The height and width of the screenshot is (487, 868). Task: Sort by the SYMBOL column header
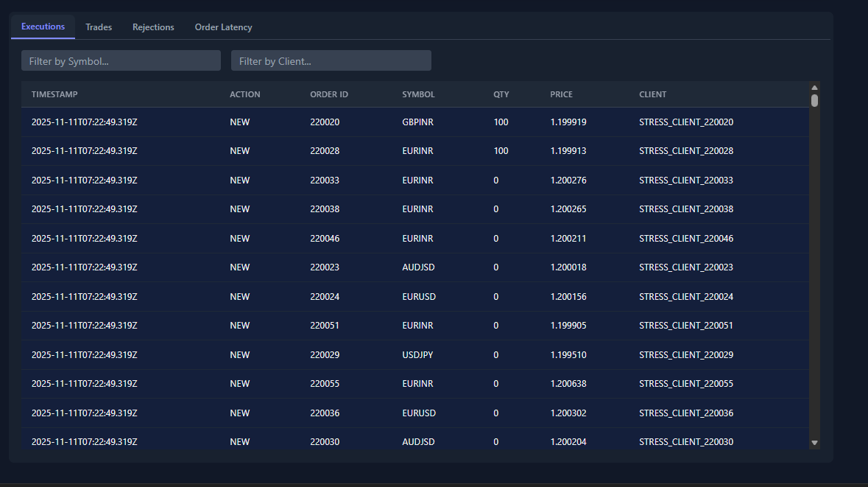coord(417,94)
